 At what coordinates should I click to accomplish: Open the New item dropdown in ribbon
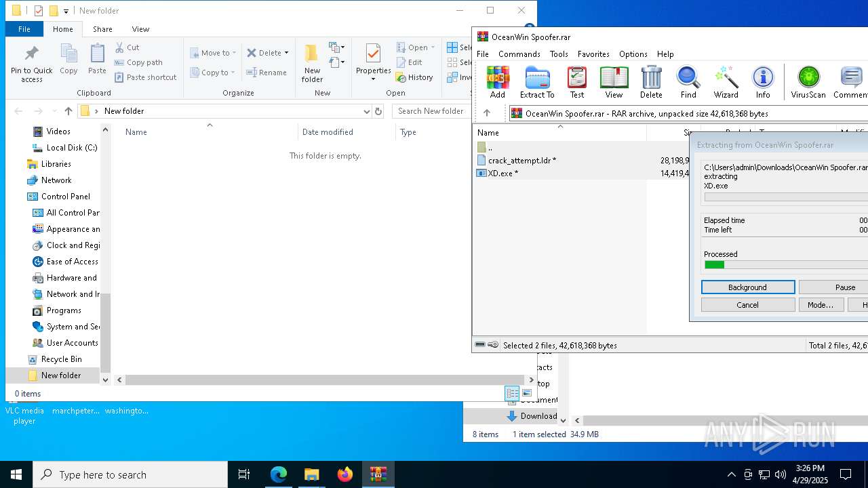(x=337, y=47)
